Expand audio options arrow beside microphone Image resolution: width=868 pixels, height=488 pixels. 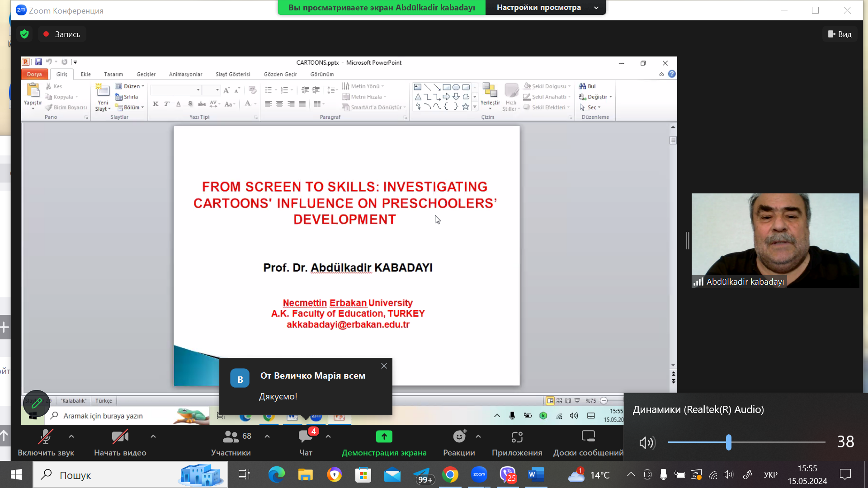point(71,436)
